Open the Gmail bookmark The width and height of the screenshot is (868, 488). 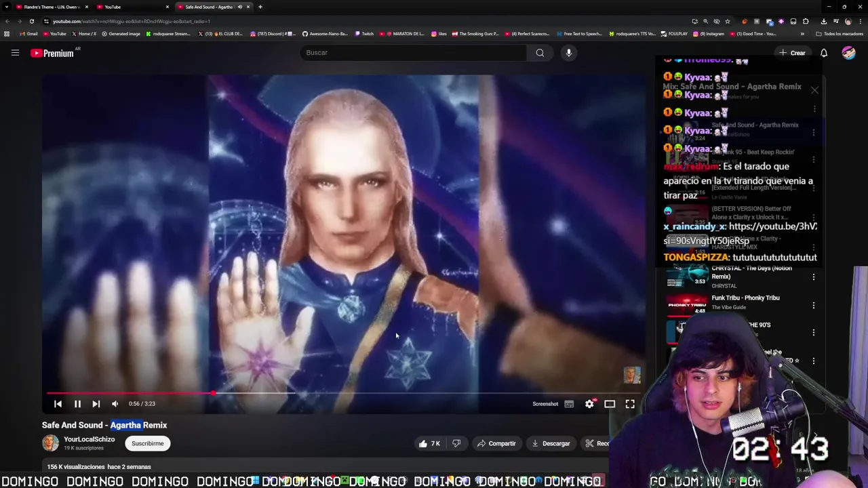(28, 34)
